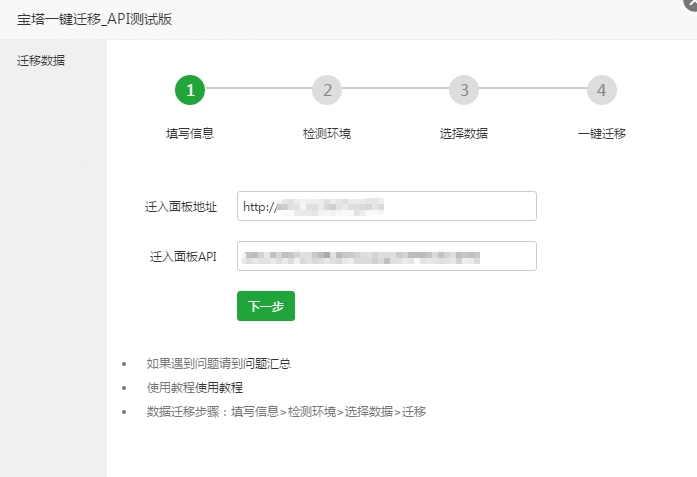Select the 迁移数据 sidebar tab

(x=41, y=60)
